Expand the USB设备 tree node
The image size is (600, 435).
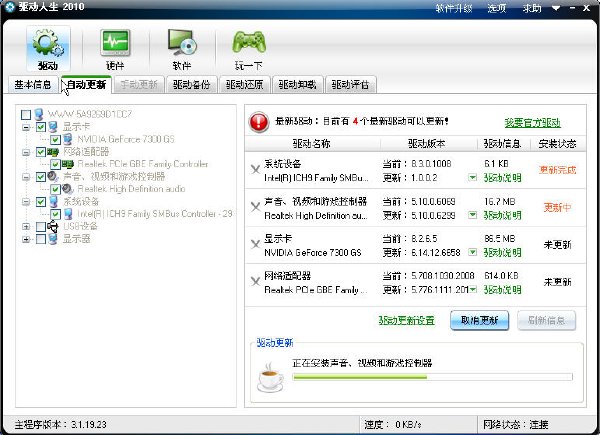(26, 226)
